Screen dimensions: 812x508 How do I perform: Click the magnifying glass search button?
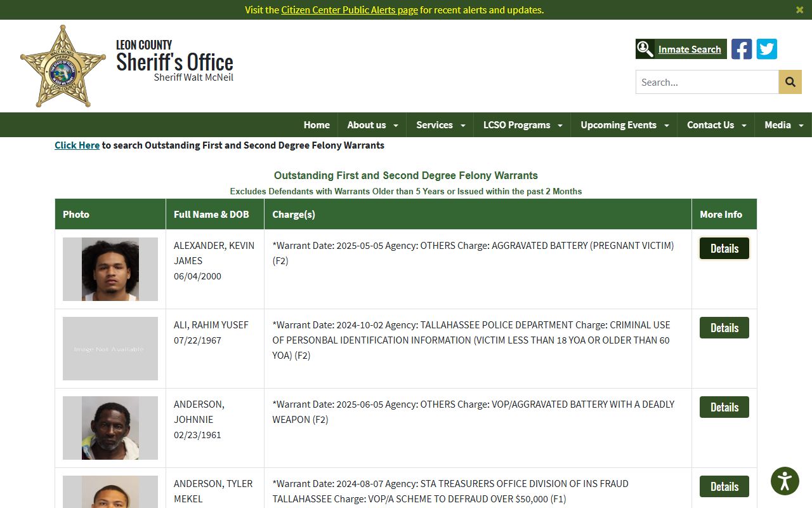pos(790,82)
